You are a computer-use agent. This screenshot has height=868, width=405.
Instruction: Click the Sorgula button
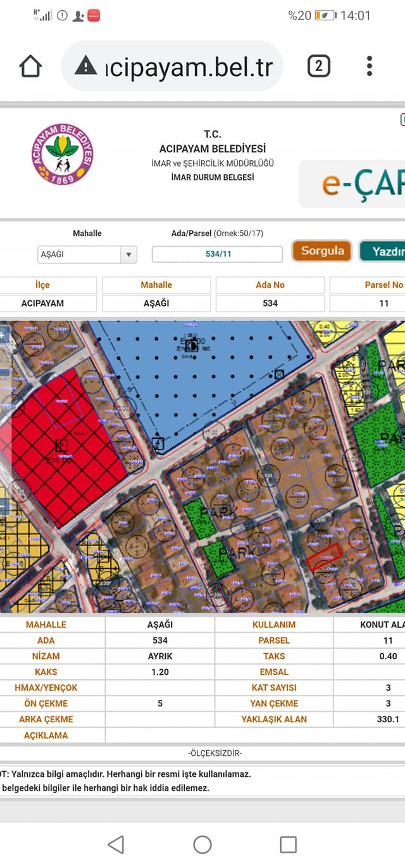point(322,251)
